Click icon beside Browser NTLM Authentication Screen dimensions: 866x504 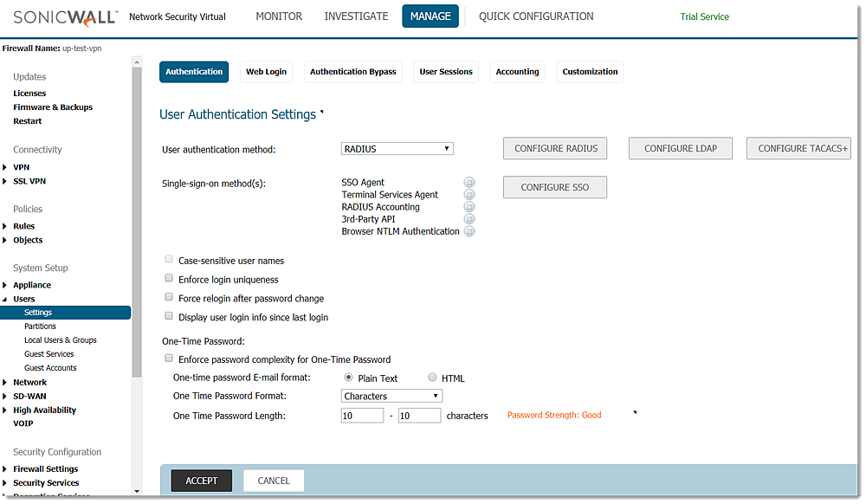[x=469, y=231]
